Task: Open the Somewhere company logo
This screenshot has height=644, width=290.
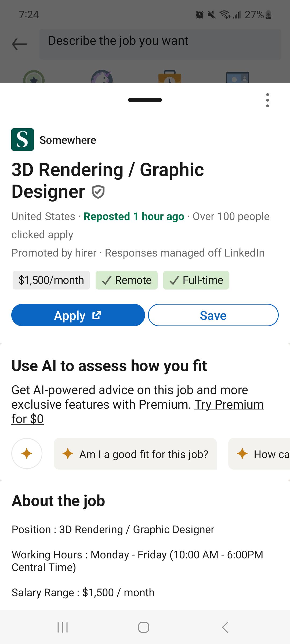Action: [x=23, y=140]
